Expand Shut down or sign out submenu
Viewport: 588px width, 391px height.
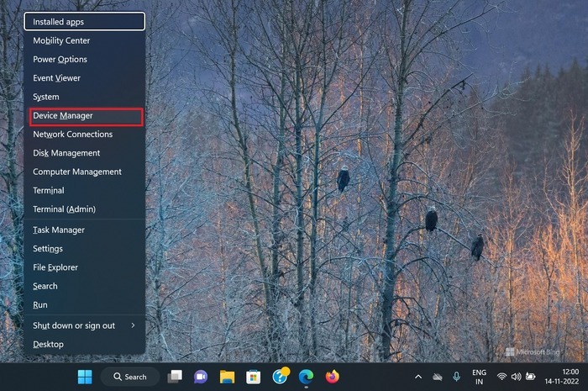[84, 325]
